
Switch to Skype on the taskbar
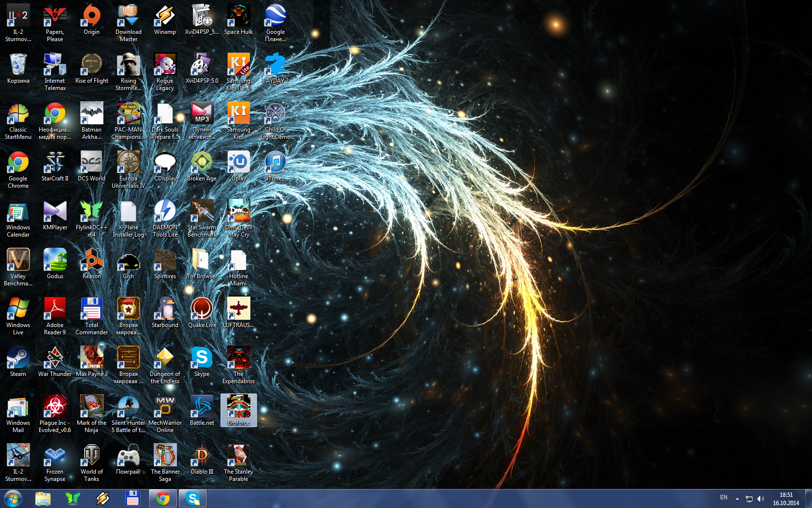pyautogui.click(x=193, y=498)
